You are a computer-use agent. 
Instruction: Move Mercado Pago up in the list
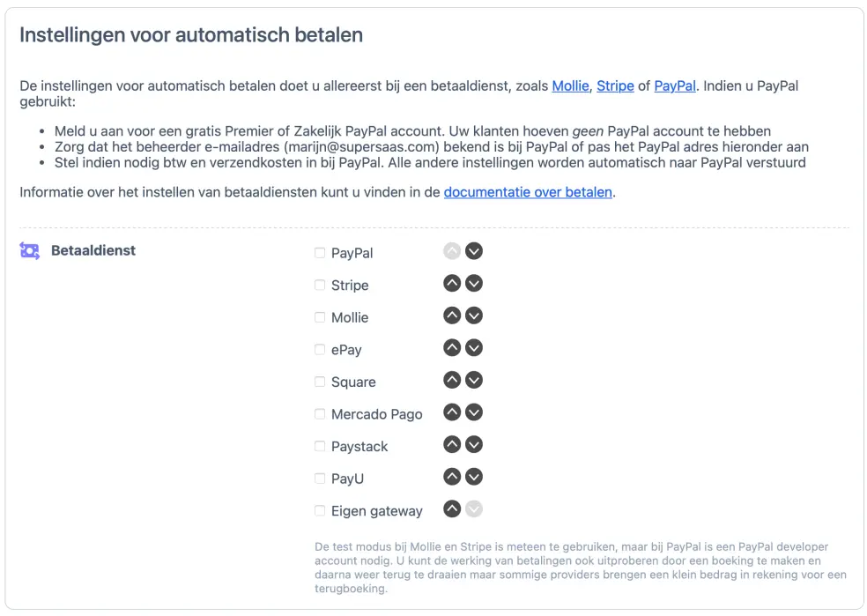[450, 412]
